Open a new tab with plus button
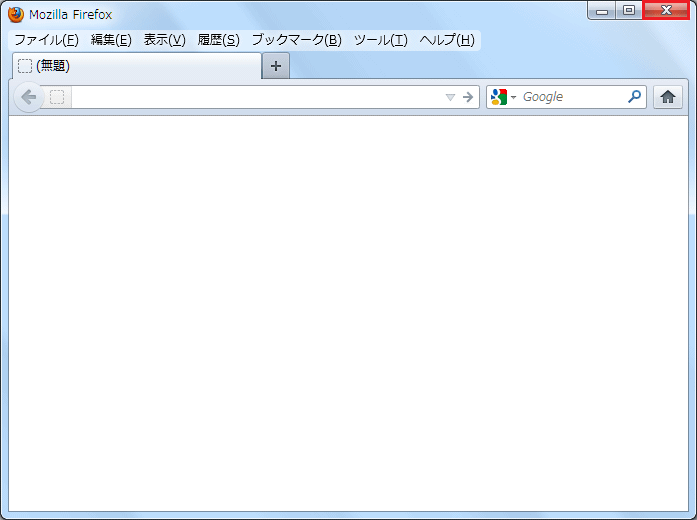The height and width of the screenshot is (520, 697). 276,66
